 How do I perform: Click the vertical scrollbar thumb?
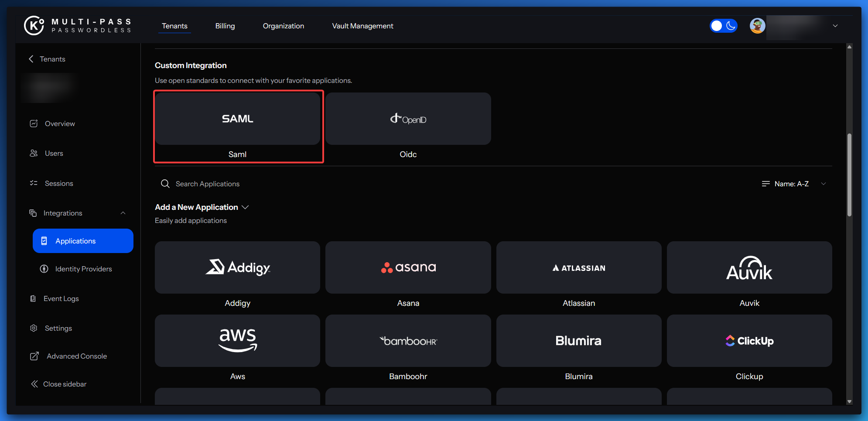[849, 175]
